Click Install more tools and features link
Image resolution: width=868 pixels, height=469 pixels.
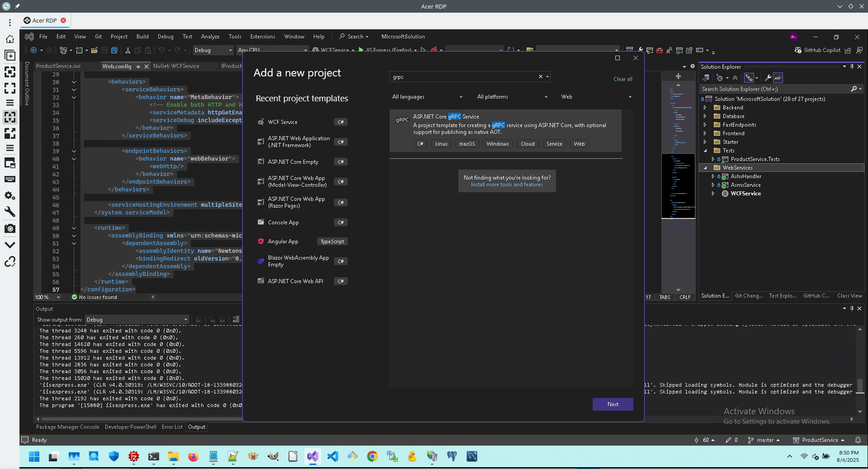(x=507, y=185)
